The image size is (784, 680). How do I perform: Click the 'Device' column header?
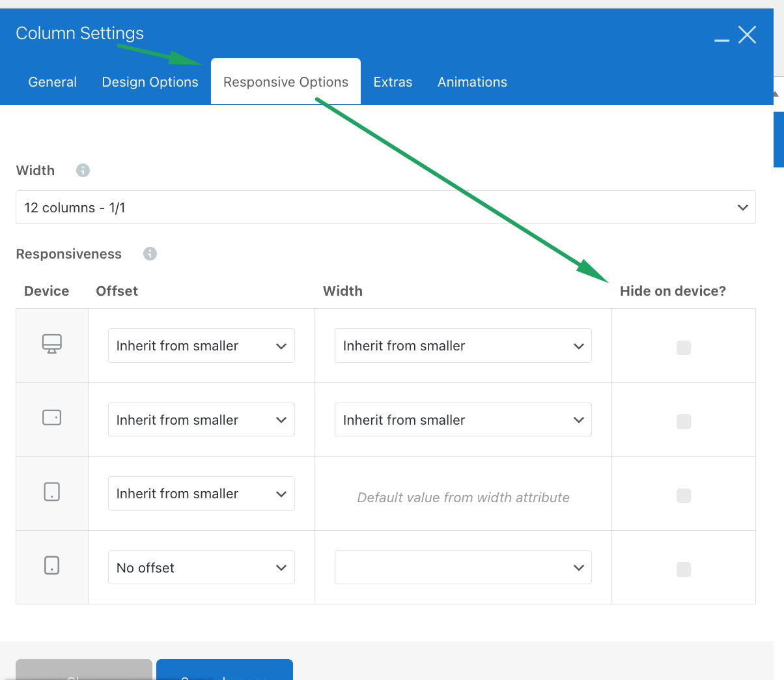pyautogui.click(x=46, y=291)
